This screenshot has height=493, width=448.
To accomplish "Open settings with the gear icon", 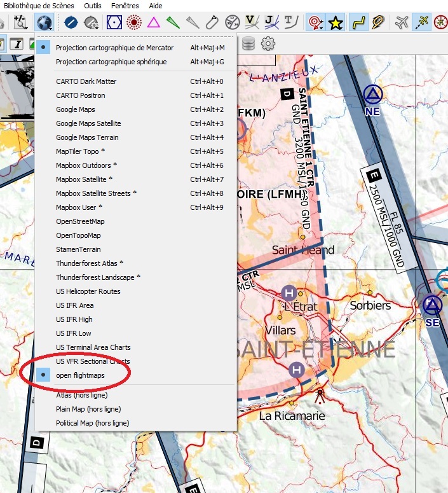I will click(268, 44).
